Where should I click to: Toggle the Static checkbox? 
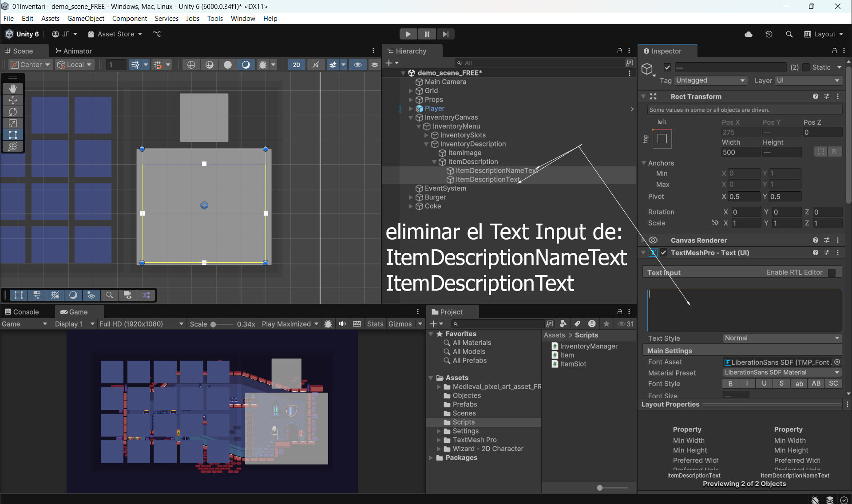[x=806, y=67]
